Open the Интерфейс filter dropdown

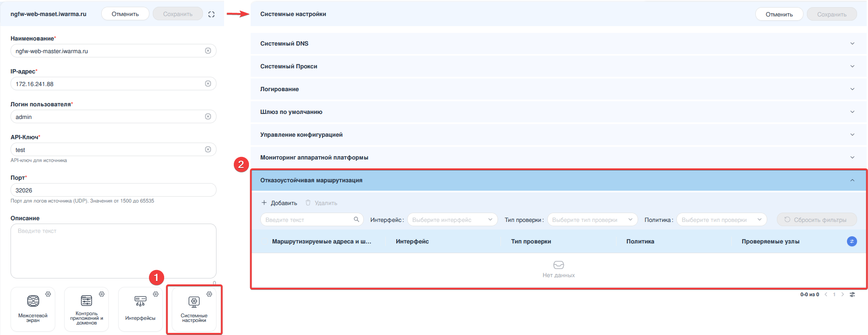coord(452,220)
